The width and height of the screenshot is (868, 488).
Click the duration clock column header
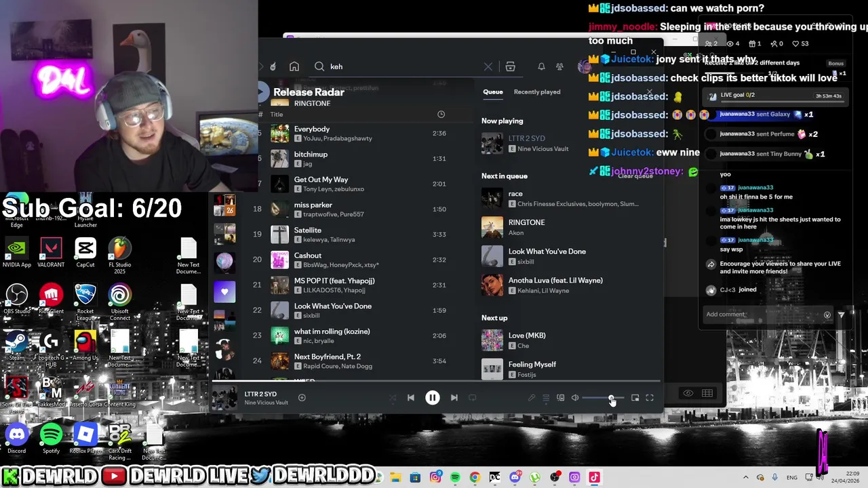click(441, 115)
